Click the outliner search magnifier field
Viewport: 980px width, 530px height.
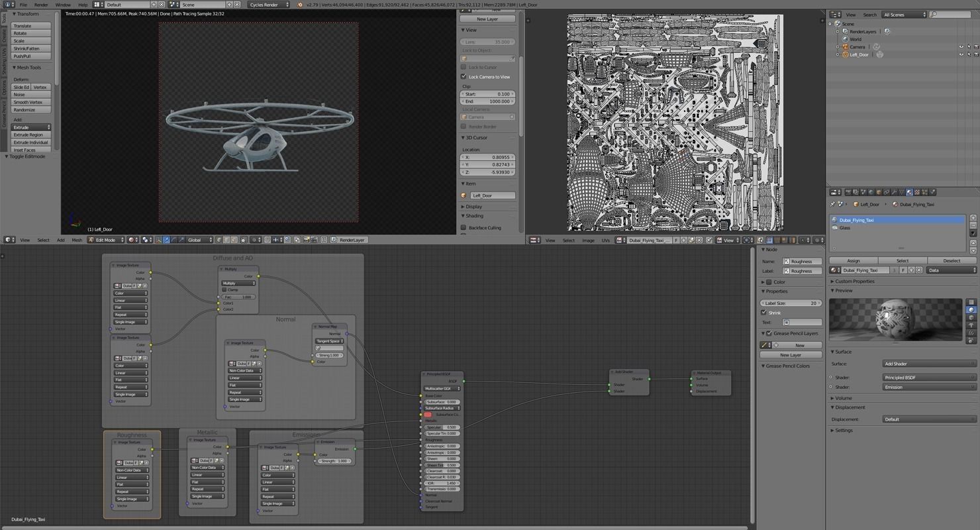tap(951, 15)
